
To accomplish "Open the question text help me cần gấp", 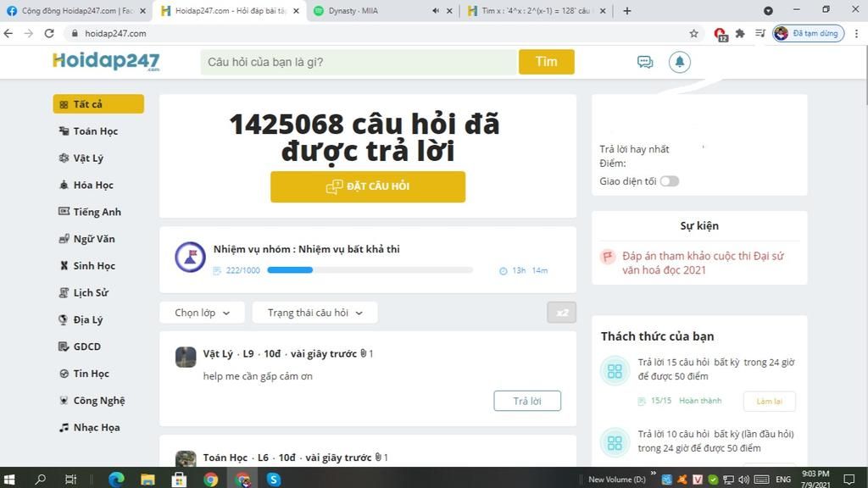I will [x=258, y=376].
